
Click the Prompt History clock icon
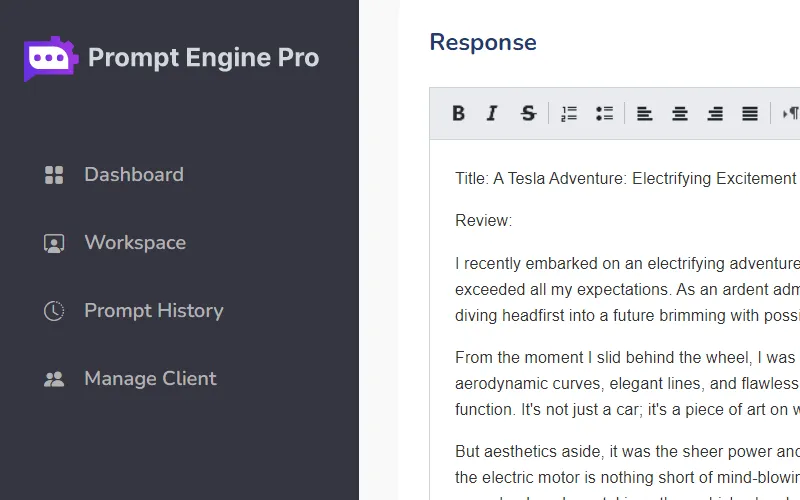tap(54, 311)
